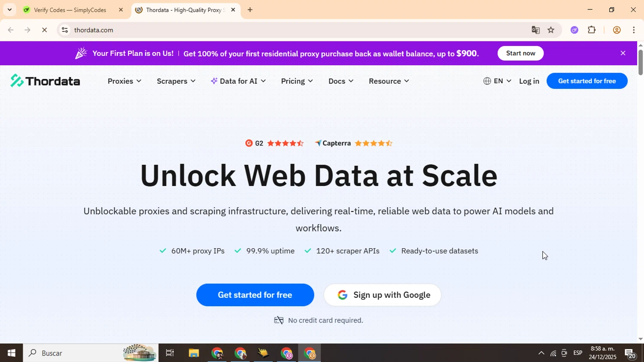Image resolution: width=644 pixels, height=362 pixels.
Task: Switch to the Verify Codes SimplyCodes tab
Action: tap(70, 10)
